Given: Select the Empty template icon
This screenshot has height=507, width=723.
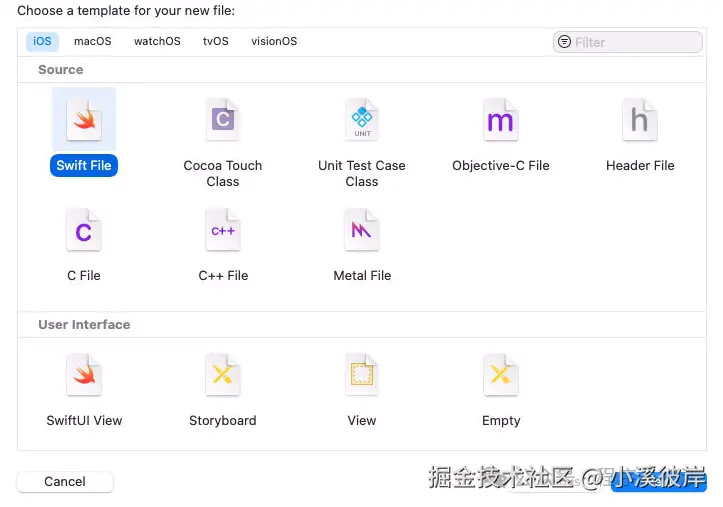Looking at the screenshot, I should coord(501,375).
